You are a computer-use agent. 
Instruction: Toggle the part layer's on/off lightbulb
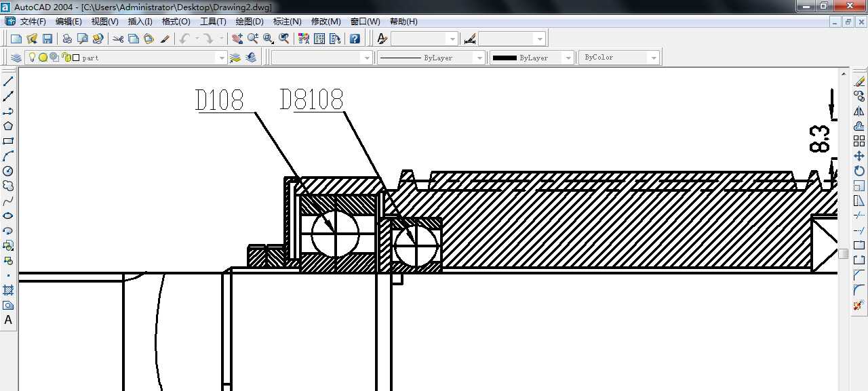31,58
